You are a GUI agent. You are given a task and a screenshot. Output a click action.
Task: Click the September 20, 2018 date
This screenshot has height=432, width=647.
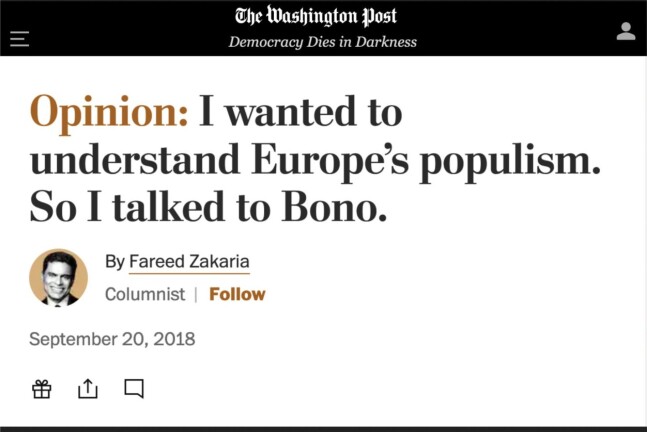(112, 339)
